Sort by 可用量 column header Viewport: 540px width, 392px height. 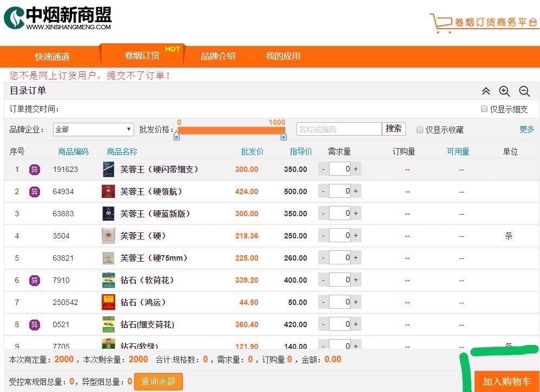[458, 151]
